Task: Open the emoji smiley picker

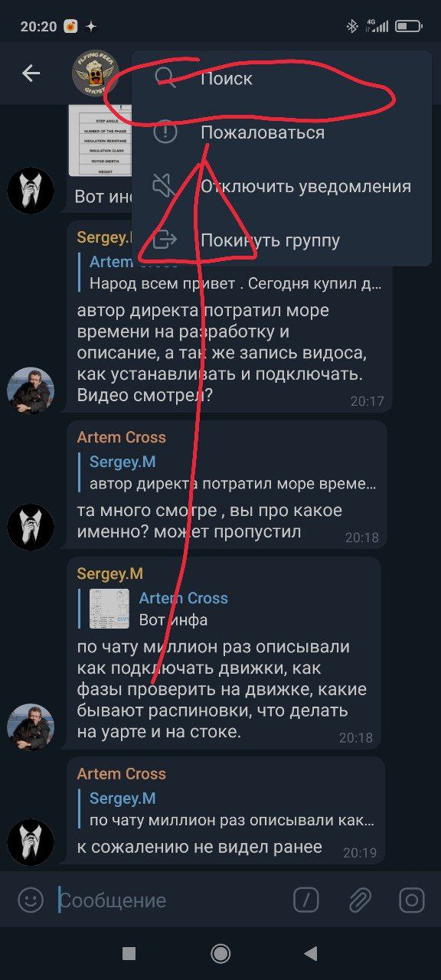Action: pyautogui.click(x=31, y=900)
